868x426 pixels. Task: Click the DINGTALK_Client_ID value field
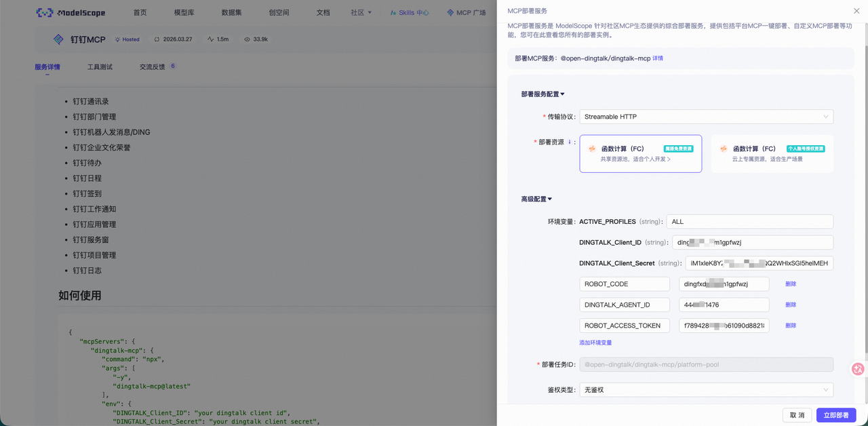(x=753, y=242)
